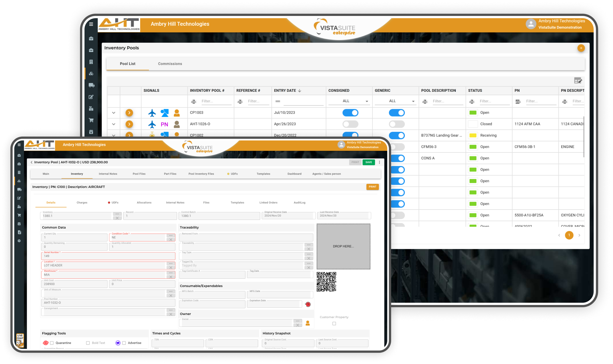
Task: Click the green SAVE button
Action: [368, 162]
